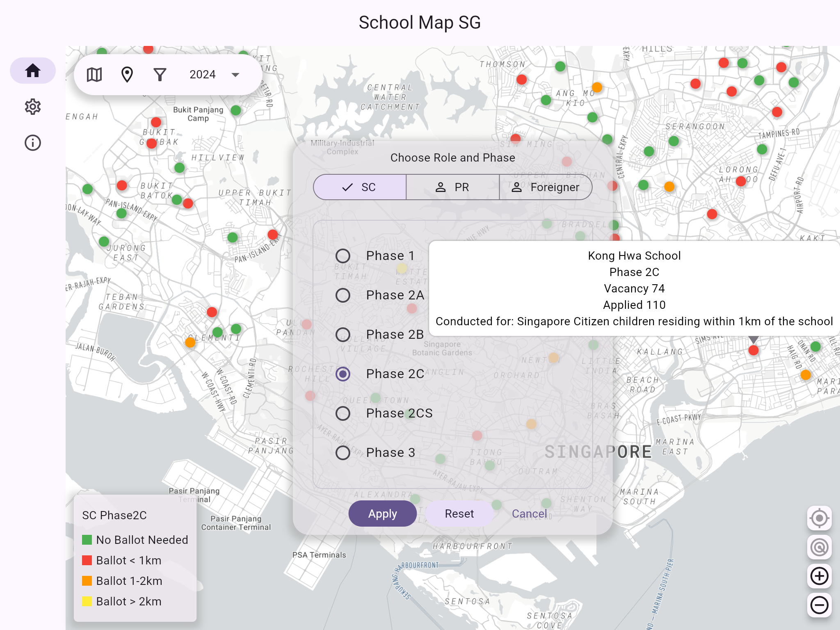Open the Settings gear in sidebar

pos(33,107)
